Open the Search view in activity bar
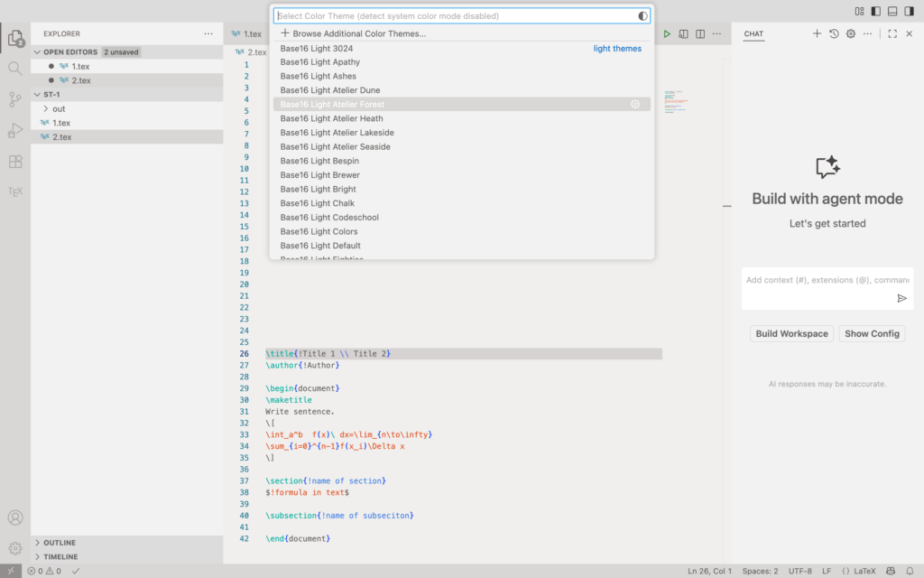The image size is (924, 578). (x=15, y=69)
